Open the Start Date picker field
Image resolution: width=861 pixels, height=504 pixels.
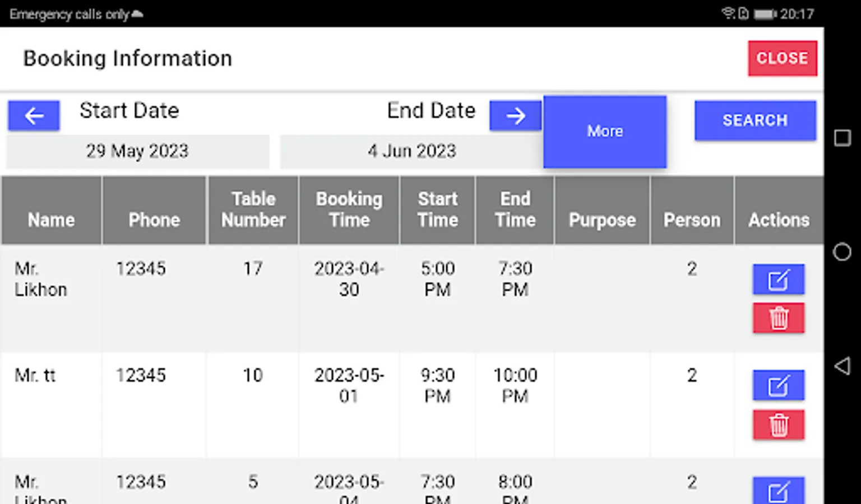(x=137, y=151)
